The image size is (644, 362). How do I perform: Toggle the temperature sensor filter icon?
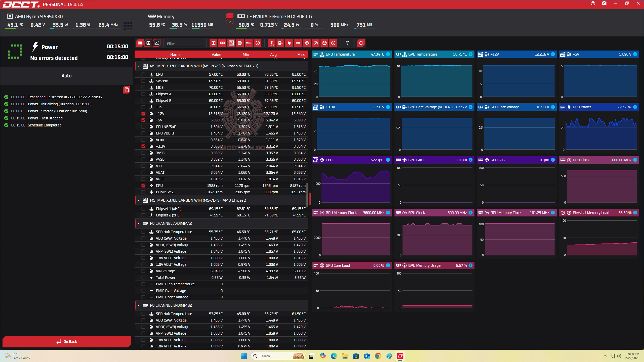click(271, 43)
